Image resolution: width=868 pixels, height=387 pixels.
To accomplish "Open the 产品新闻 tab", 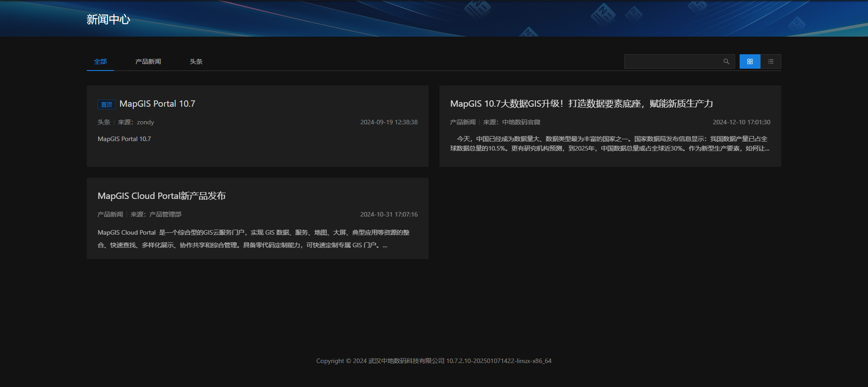I will pos(148,61).
